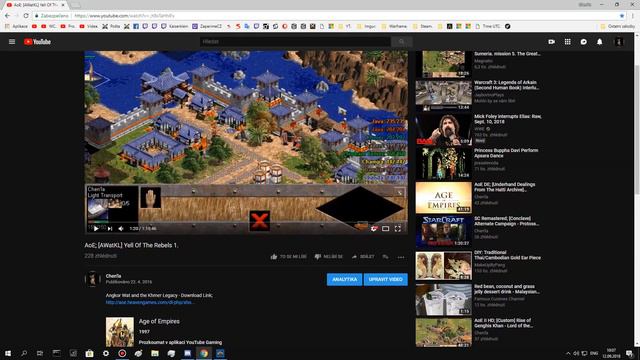The height and width of the screenshot is (360, 640).
Task: Open the create video camera icon
Action: tap(551, 42)
